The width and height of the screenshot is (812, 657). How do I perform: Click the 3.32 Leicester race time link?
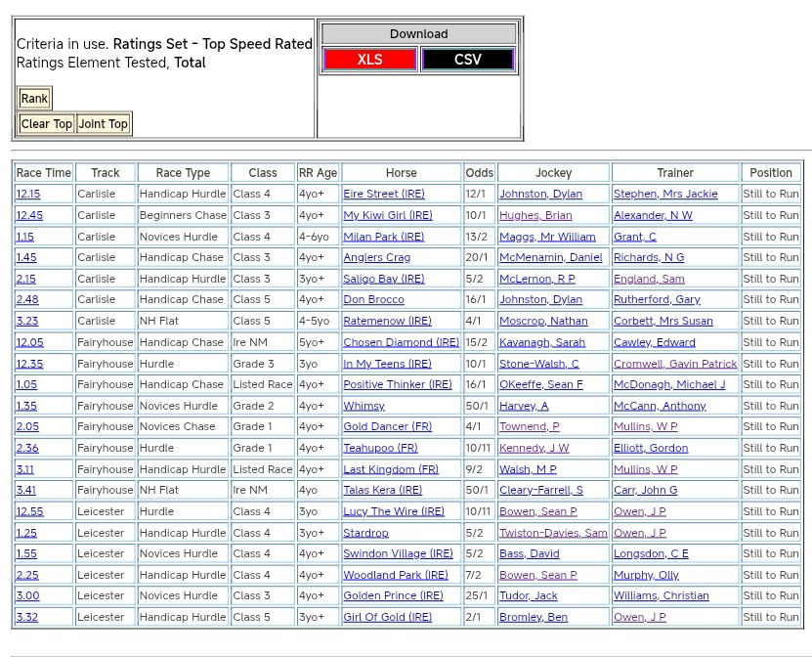coord(27,617)
